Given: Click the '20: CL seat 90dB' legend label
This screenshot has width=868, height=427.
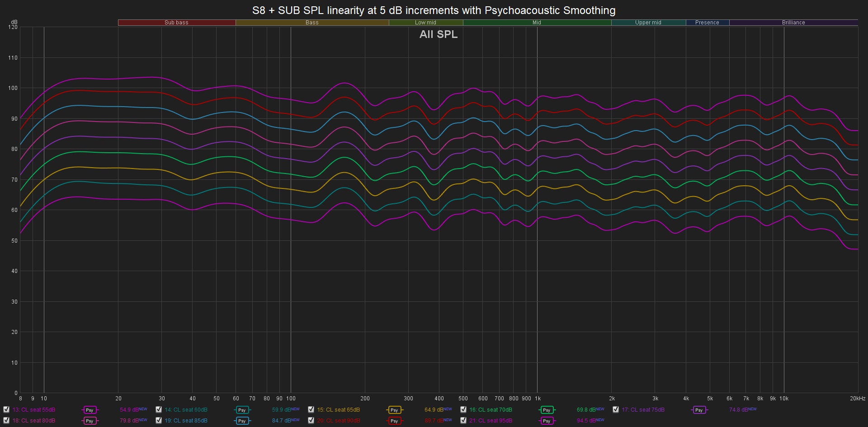Looking at the screenshot, I should tap(339, 421).
